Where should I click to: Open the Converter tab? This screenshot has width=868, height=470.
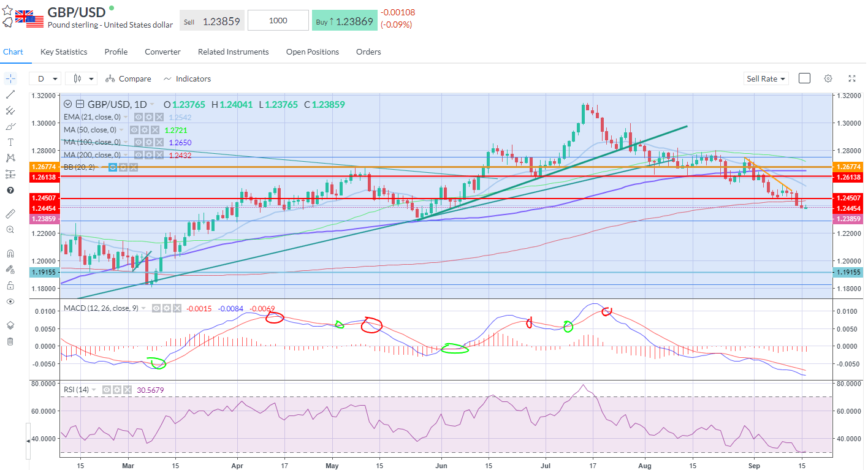162,52
